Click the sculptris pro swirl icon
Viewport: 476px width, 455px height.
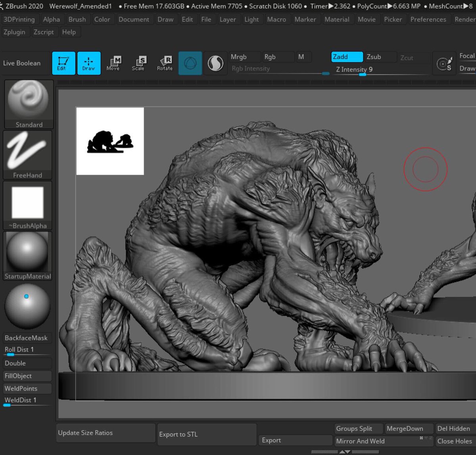click(215, 63)
